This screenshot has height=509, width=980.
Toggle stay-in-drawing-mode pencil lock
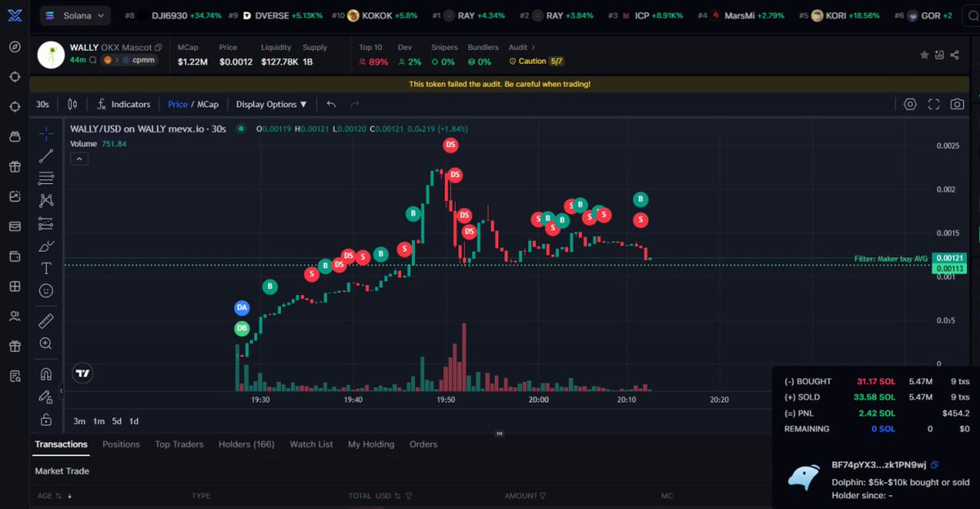click(47, 396)
